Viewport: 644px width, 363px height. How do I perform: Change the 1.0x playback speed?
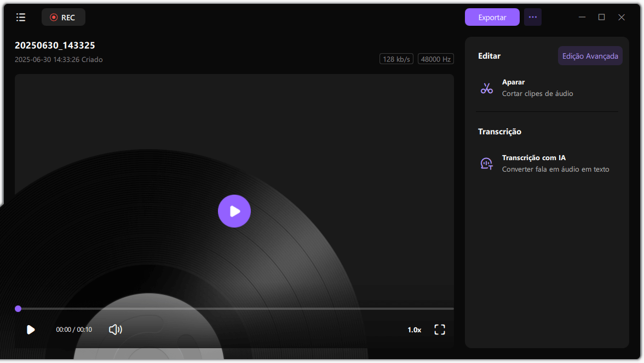coord(414,330)
